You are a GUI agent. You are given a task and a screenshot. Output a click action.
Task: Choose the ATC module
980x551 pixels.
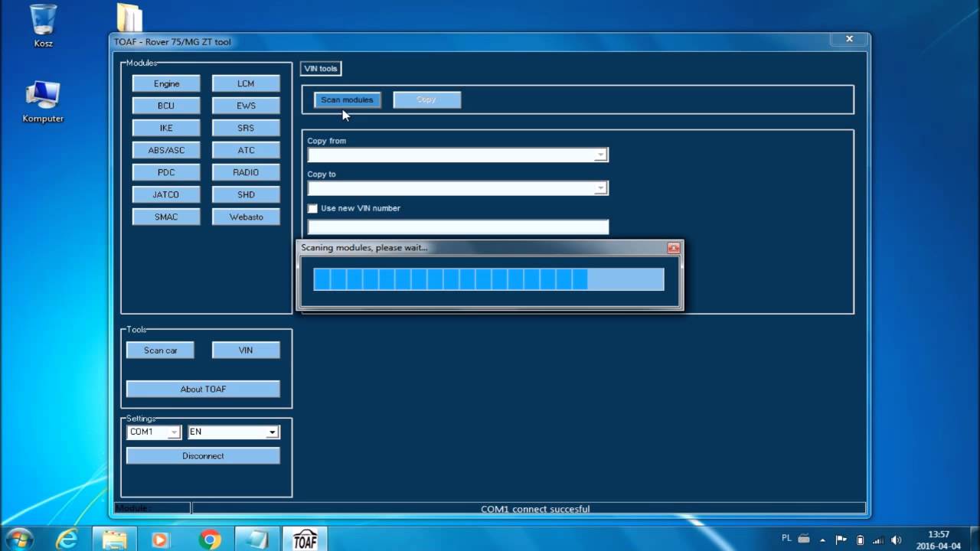click(x=246, y=150)
